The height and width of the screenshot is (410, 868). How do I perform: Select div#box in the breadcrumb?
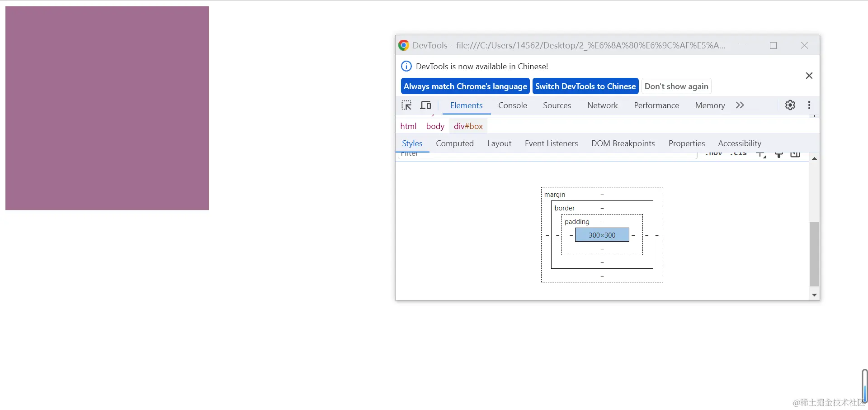468,126
